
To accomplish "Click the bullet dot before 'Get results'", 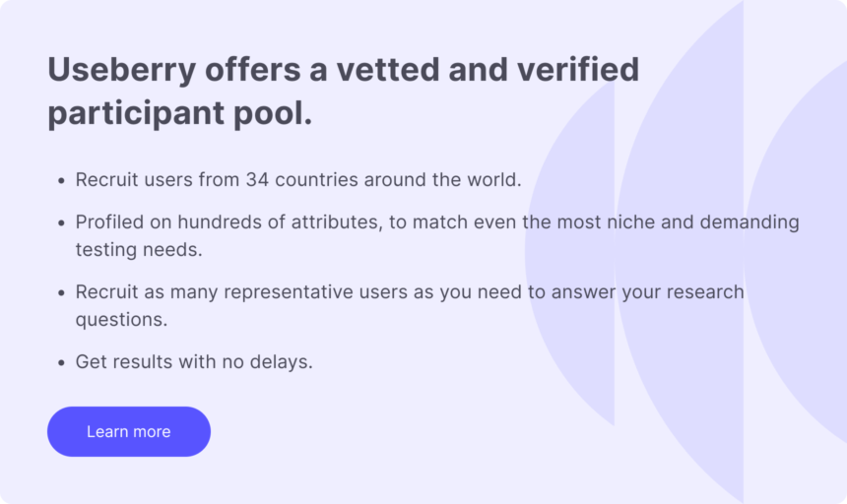I will point(61,363).
